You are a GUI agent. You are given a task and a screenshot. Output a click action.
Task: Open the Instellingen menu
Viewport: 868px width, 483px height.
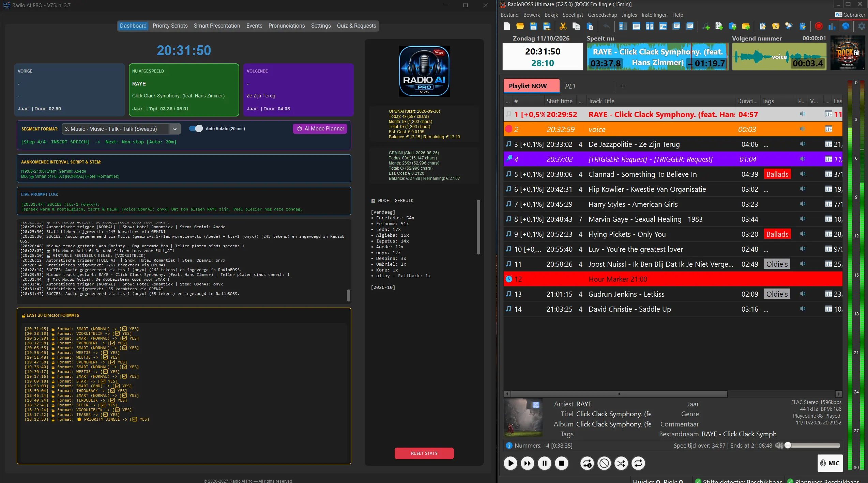pos(654,15)
